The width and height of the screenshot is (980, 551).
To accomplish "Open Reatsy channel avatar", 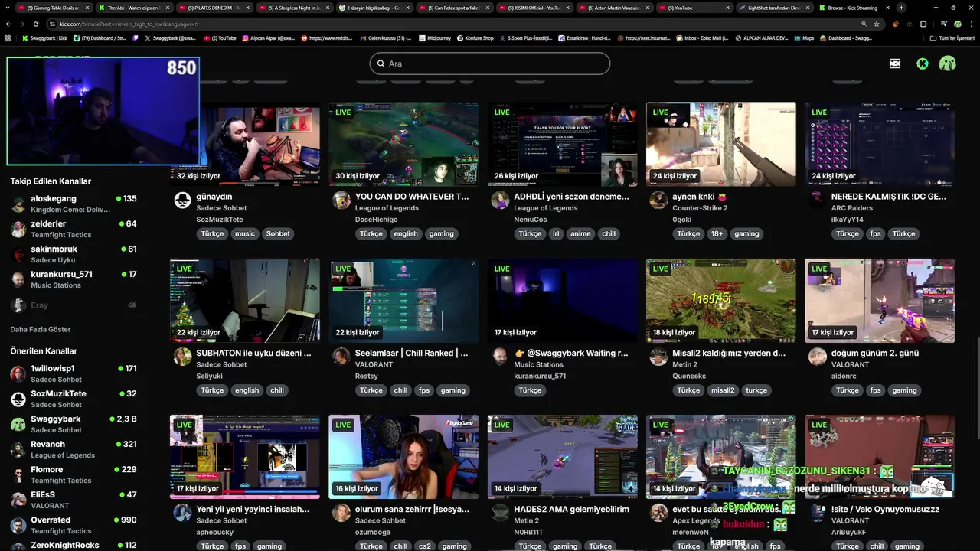I will click(341, 357).
